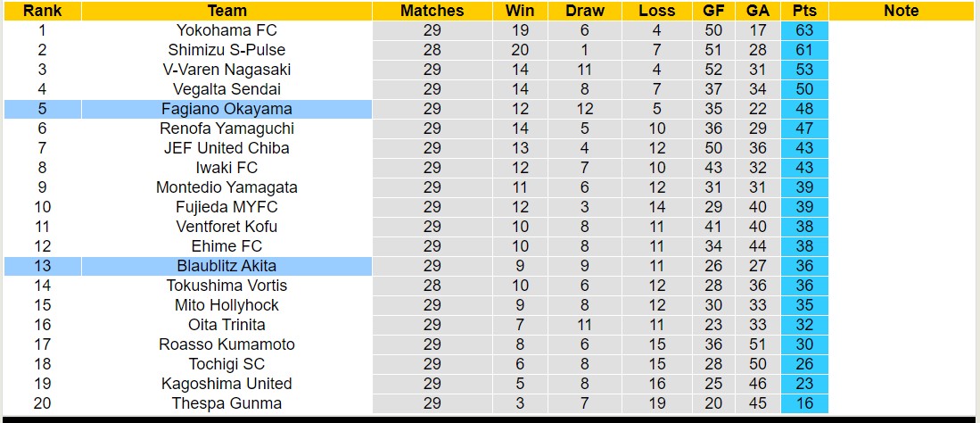Click the Loss column header
Screen dimensions: 980x423
pyautogui.click(x=657, y=11)
